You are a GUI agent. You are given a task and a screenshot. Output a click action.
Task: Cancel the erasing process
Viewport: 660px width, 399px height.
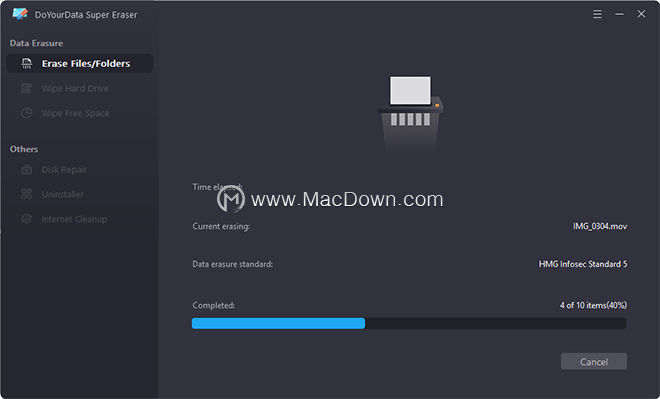tap(594, 362)
